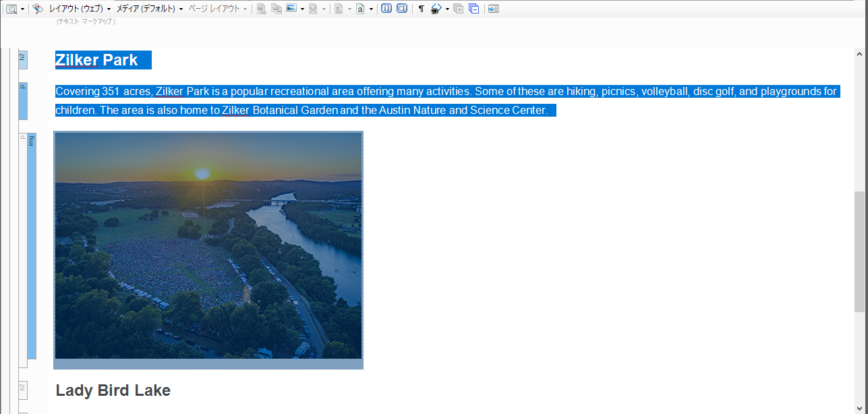Image resolution: width=868 pixels, height=414 pixels.
Task: Click the expand all (plus) toolbar icon
Action: [x=459, y=9]
